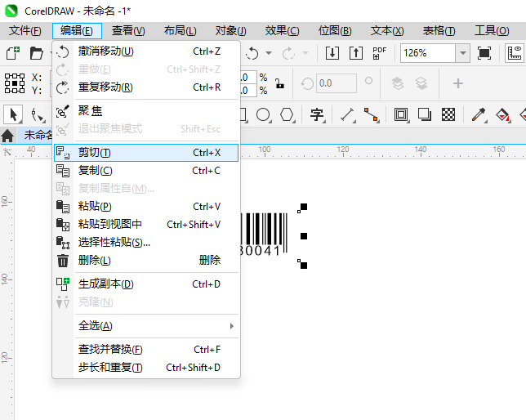The width and height of the screenshot is (526, 420).
Task: Expand the undo history dropdown arrow
Action: pyautogui.click(x=269, y=53)
